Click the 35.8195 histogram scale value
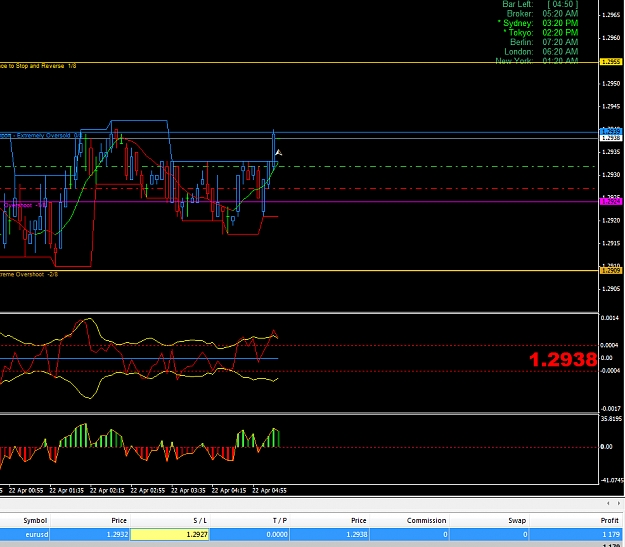 point(611,419)
